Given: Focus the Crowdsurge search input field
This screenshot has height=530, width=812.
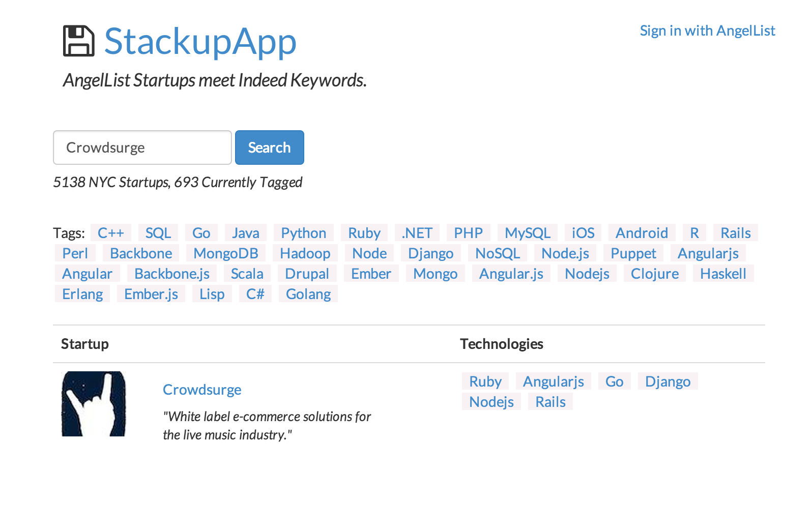Looking at the screenshot, I should click(142, 148).
